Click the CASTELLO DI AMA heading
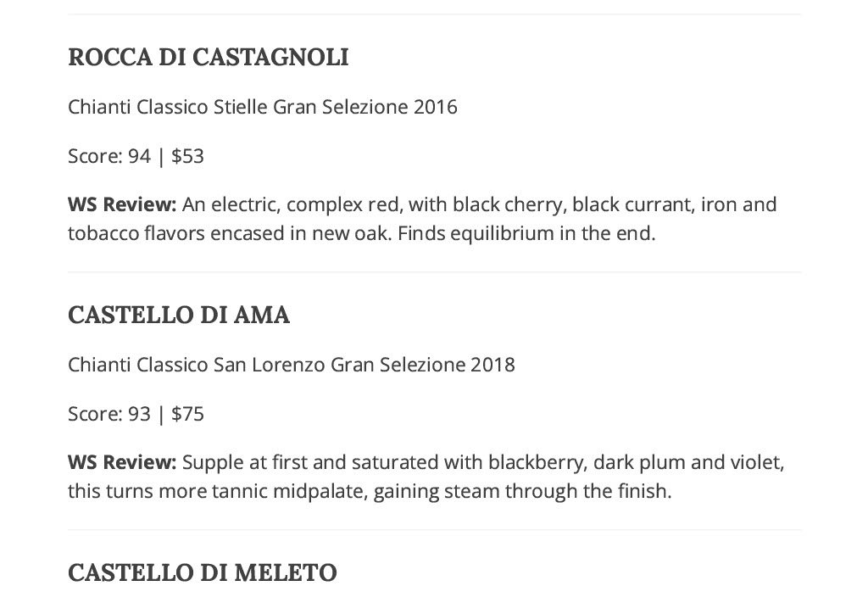Image resolution: width=868 pixels, height=614 pixels. pyautogui.click(x=179, y=315)
